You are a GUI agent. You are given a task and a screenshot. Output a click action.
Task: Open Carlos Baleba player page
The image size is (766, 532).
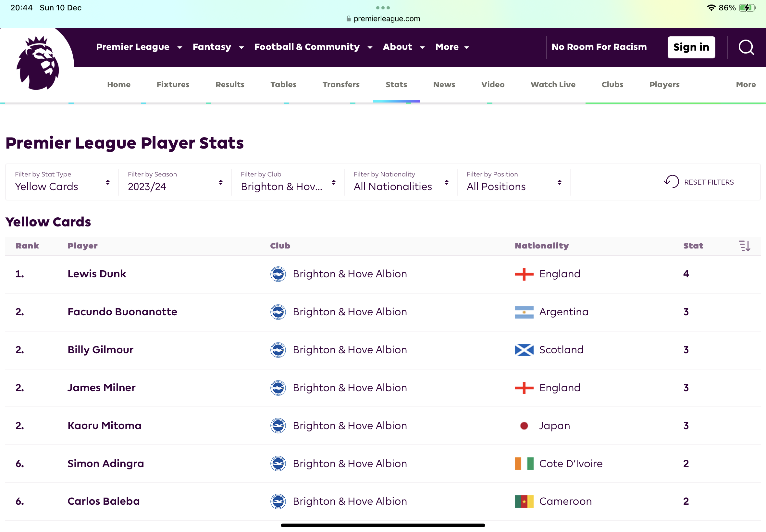tap(104, 502)
